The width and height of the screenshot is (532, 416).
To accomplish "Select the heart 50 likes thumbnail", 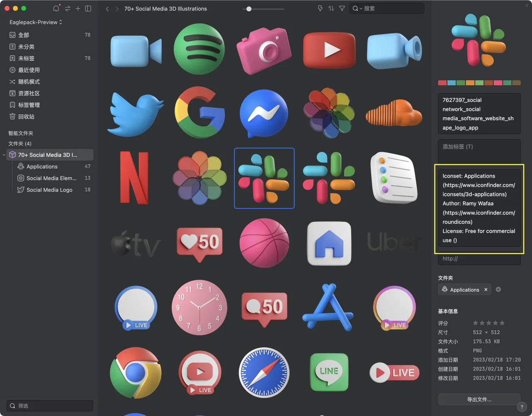I will tap(200, 244).
